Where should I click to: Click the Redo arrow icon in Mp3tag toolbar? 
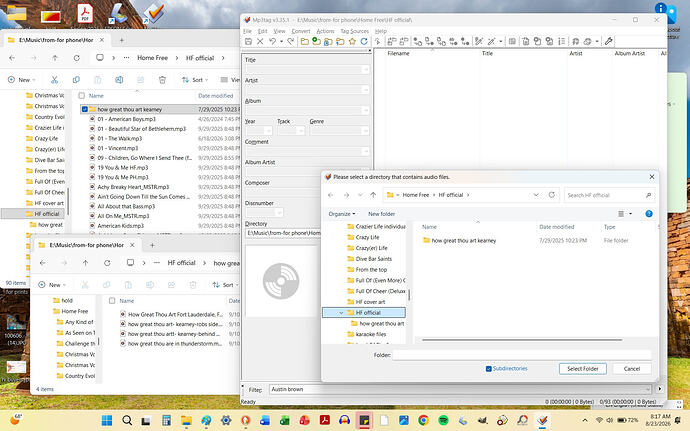[x=290, y=41]
